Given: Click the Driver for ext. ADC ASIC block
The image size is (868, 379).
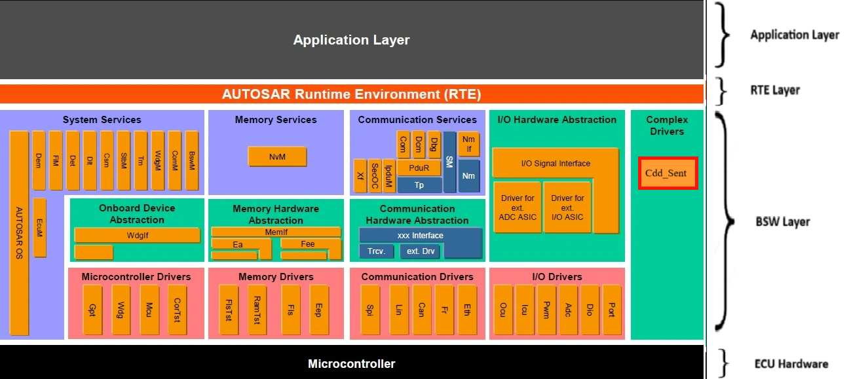Looking at the screenshot, I should click(x=518, y=207).
